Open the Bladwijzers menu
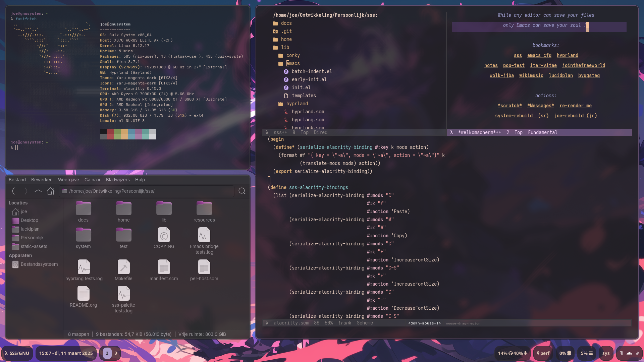 tap(118, 180)
